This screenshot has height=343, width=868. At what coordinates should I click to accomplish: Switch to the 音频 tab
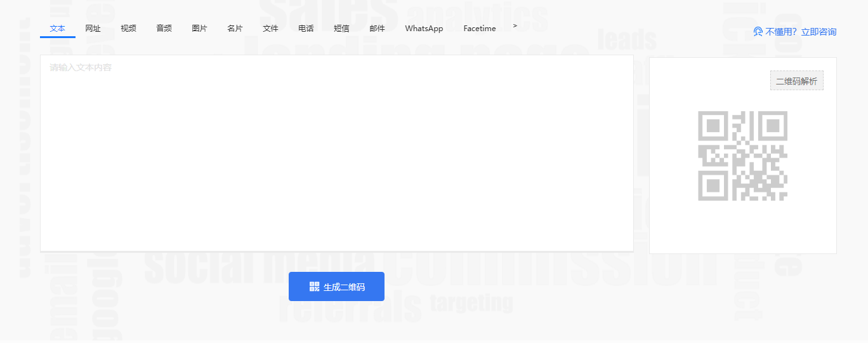(164, 29)
